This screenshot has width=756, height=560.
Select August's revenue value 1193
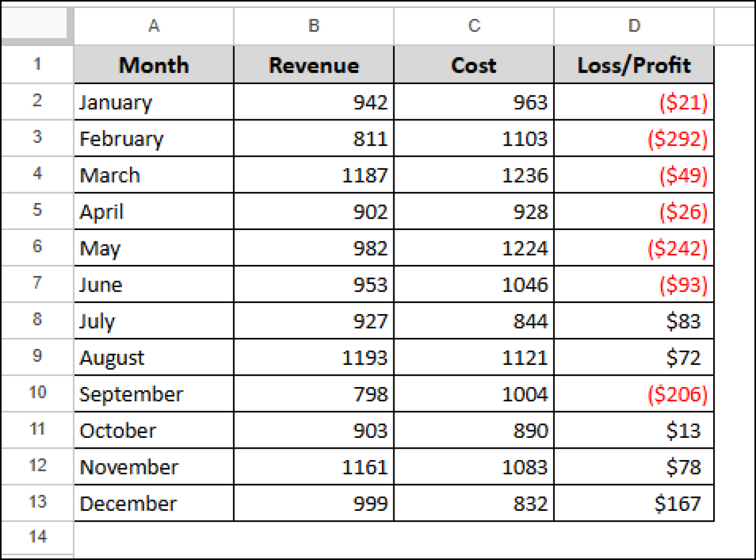313,357
